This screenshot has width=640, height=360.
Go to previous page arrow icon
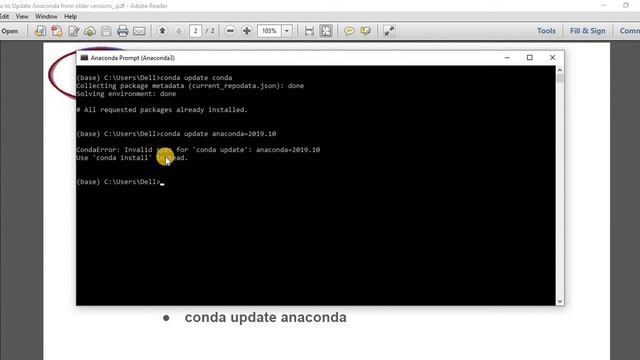tap(162, 31)
